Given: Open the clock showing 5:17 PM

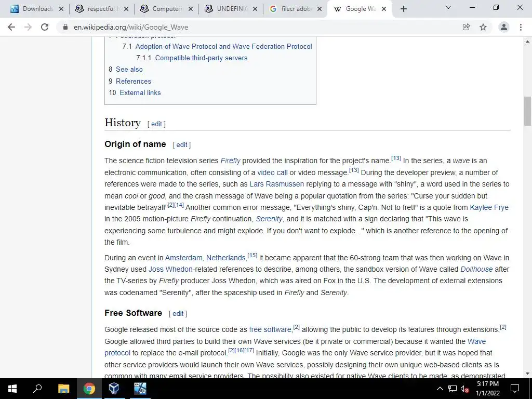Looking at the screenshot, I should 488,389.
